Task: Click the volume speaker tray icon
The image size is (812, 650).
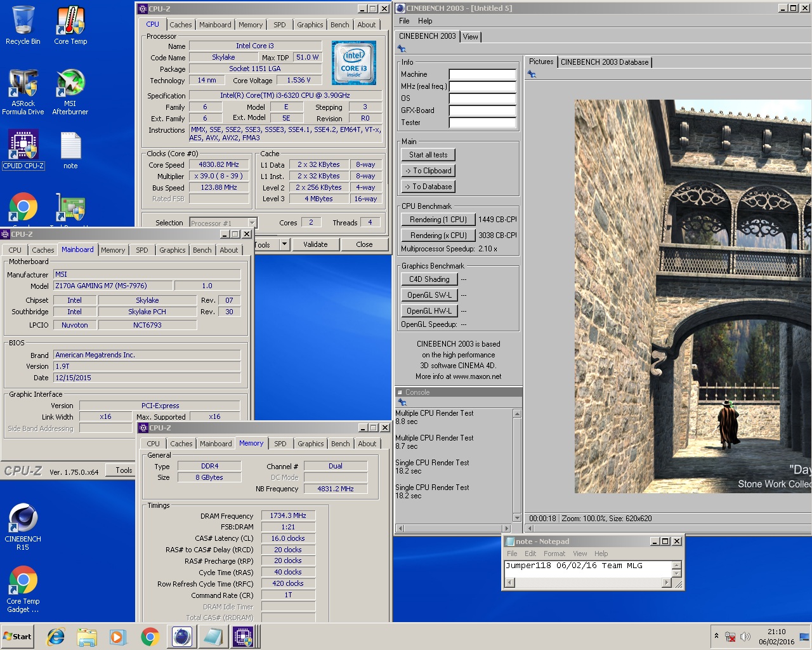Action: click(x=745, y=637)
